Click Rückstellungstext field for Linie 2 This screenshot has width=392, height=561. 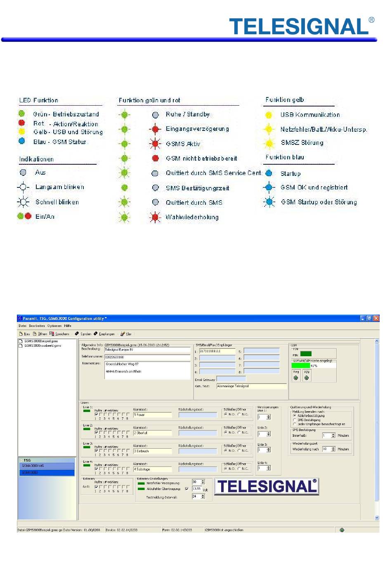click(198, 433)
